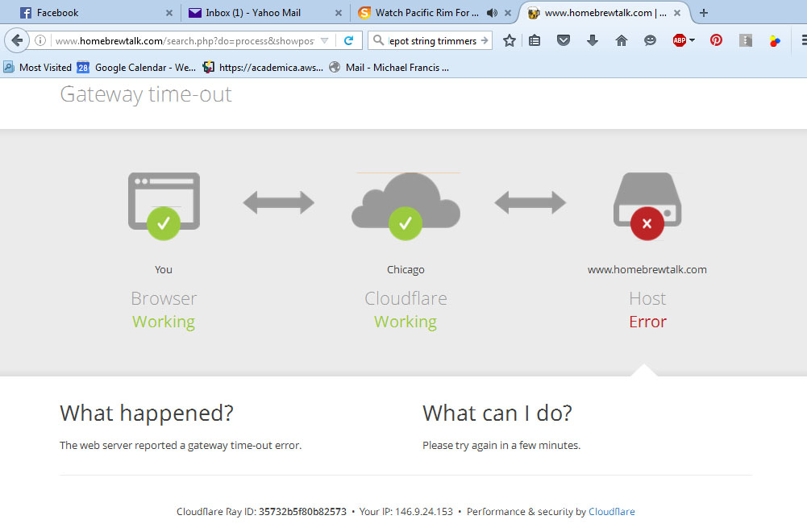Screen dimensions: 807x532
Task: Submit search with the go arrow
Action: (485, 40)
